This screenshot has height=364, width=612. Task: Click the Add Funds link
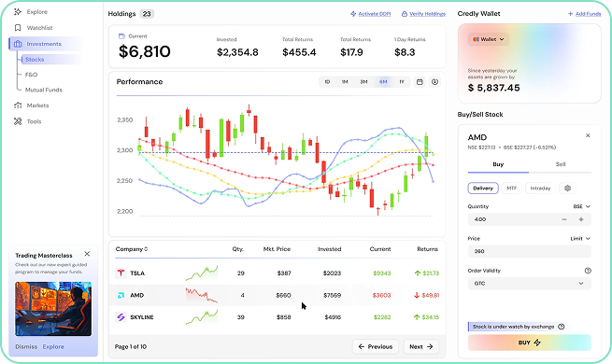point(585,14)
